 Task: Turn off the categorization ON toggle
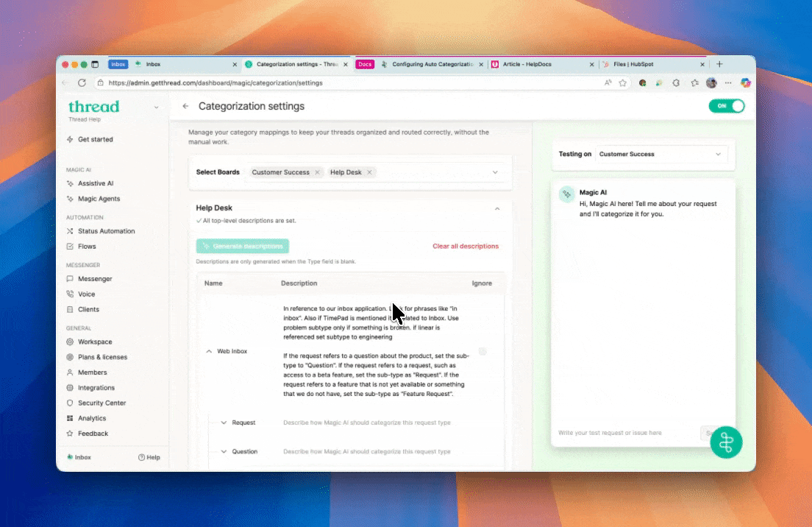[x=727, y=106]
